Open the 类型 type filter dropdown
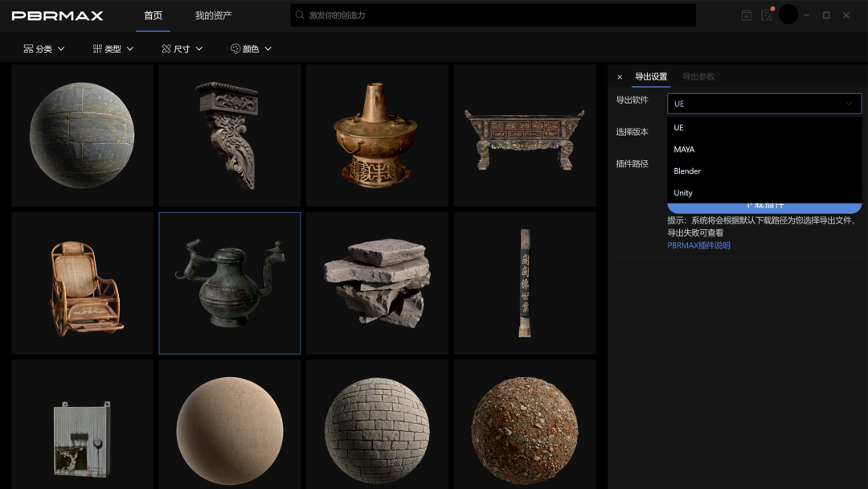This screenshot has height=489, width=868. click(113, 49)
